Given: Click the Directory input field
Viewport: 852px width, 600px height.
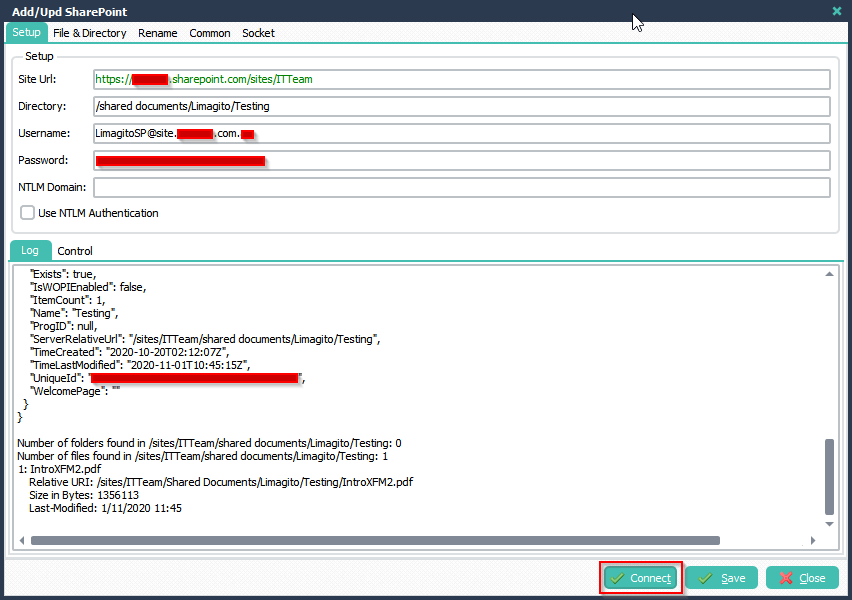Looking at the screenshot, I should (461, 107).
